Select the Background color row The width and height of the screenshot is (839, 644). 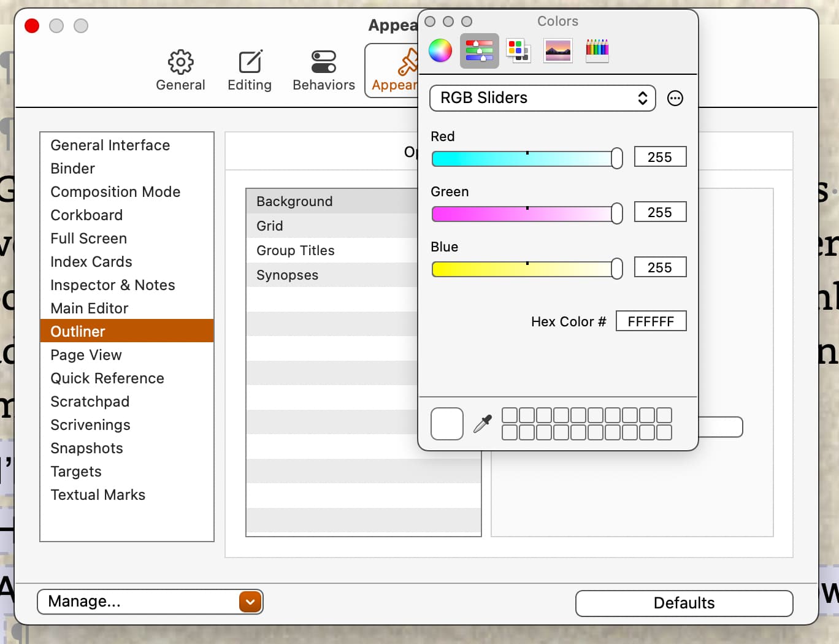[332, 201]
